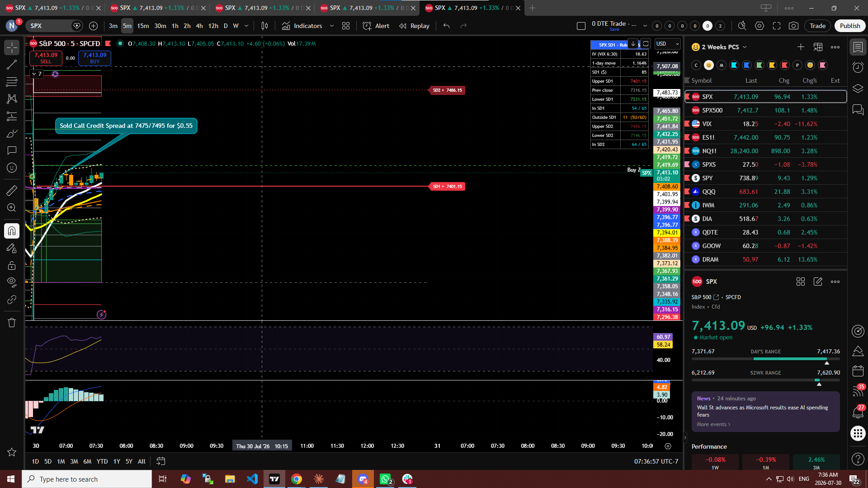
Task: Open the quick search lightning icon
Action: [742, 26]
